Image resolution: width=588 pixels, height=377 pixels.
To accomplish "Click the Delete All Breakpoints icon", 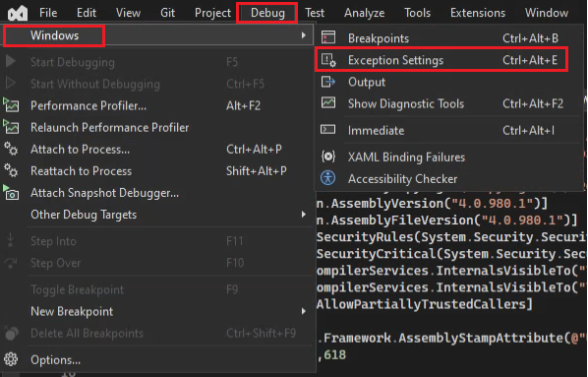I will [x=11, y=333].
